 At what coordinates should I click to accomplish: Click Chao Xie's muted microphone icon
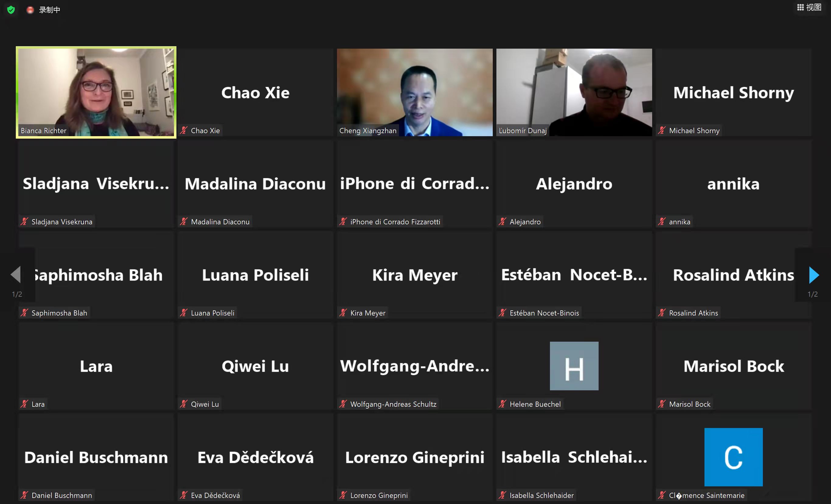coord(183,130)
